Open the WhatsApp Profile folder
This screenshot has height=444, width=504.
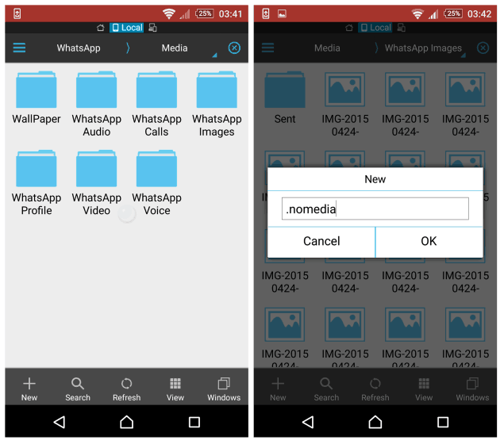pyautogui.click(x=37, y=170)
